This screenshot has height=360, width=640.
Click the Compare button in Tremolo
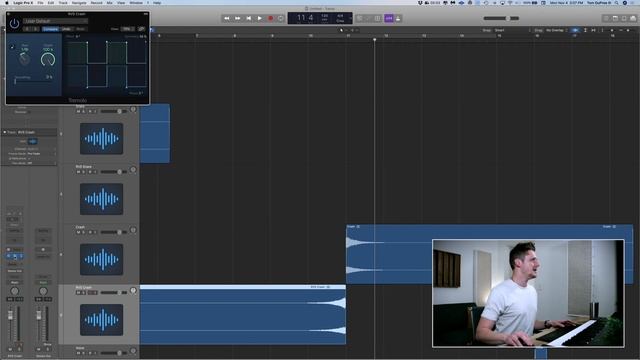click(51, 29)
